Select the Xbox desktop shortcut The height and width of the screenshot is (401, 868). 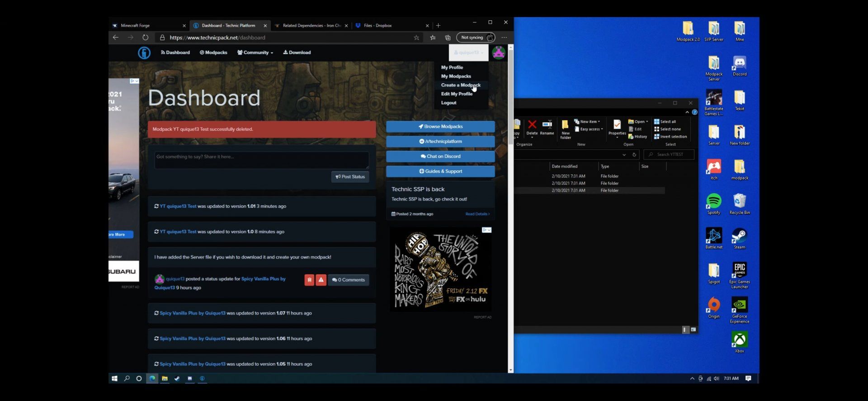coord(740,342)
